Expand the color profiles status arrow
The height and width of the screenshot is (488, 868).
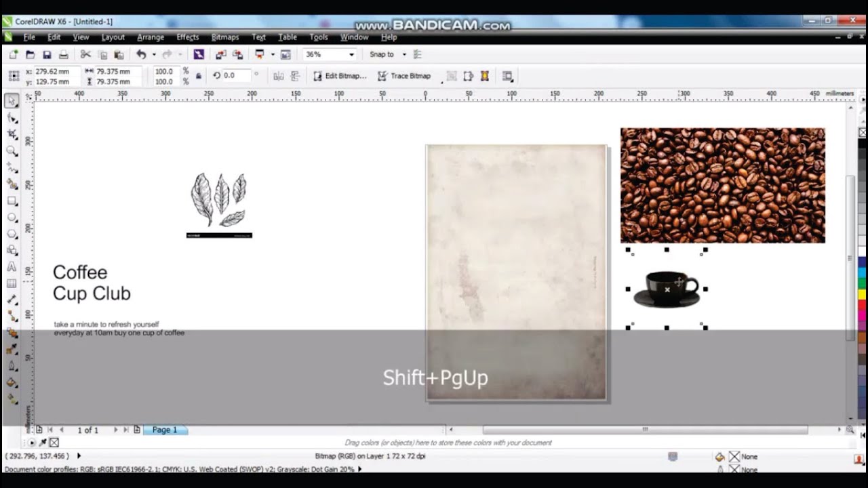point(359,469)
